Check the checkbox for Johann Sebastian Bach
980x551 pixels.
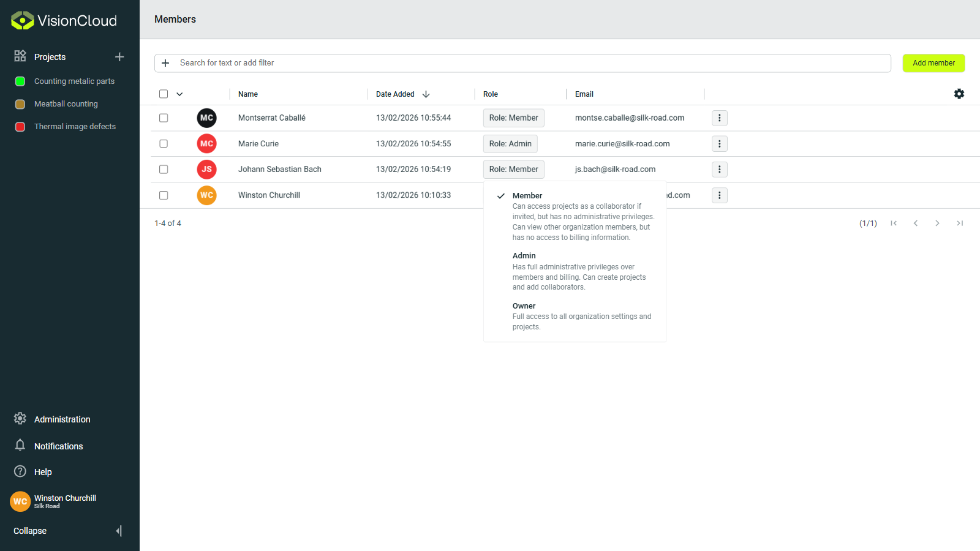coord(163,169)
